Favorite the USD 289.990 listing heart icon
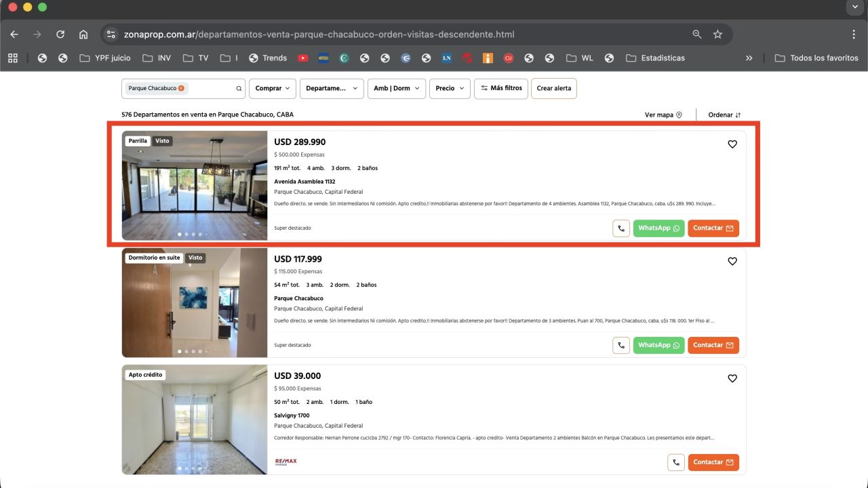This screenshot has width=868, height=488. [x=732, y=144]
